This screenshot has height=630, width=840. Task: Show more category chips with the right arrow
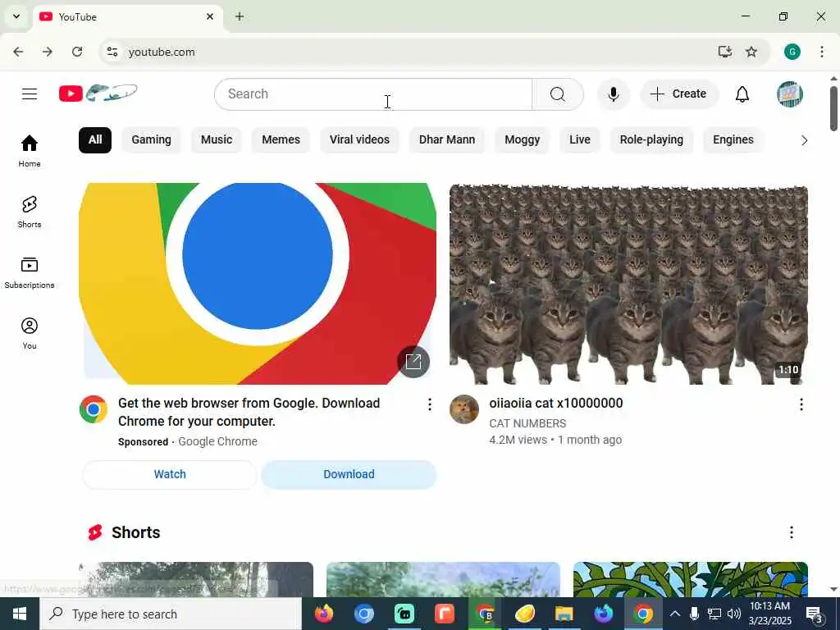tap(804, 140)
